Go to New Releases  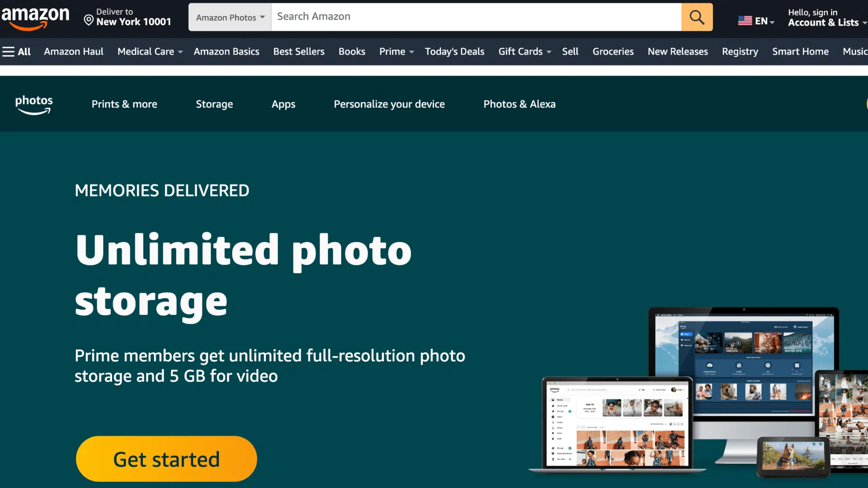click(x=678, y=52)
